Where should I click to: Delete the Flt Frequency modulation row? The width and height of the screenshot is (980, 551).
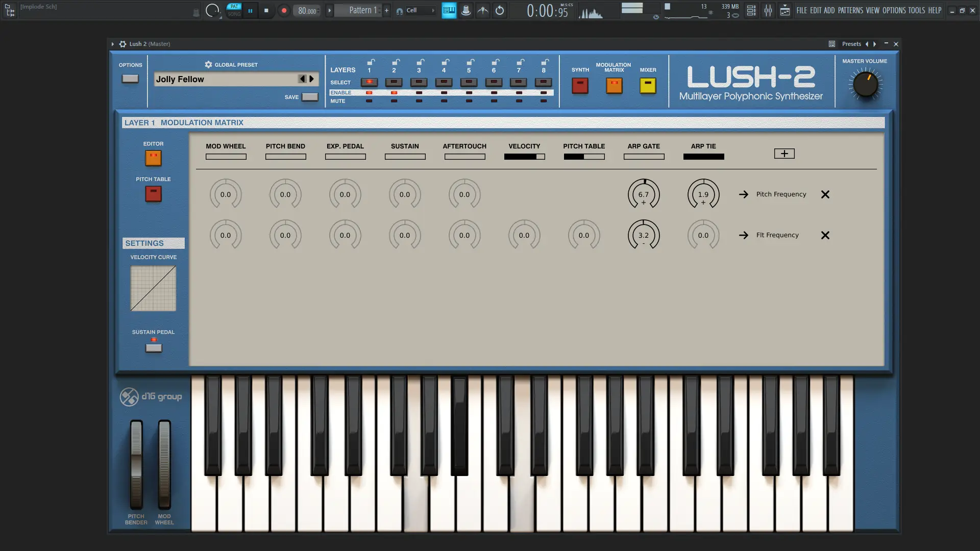(825, 235)
